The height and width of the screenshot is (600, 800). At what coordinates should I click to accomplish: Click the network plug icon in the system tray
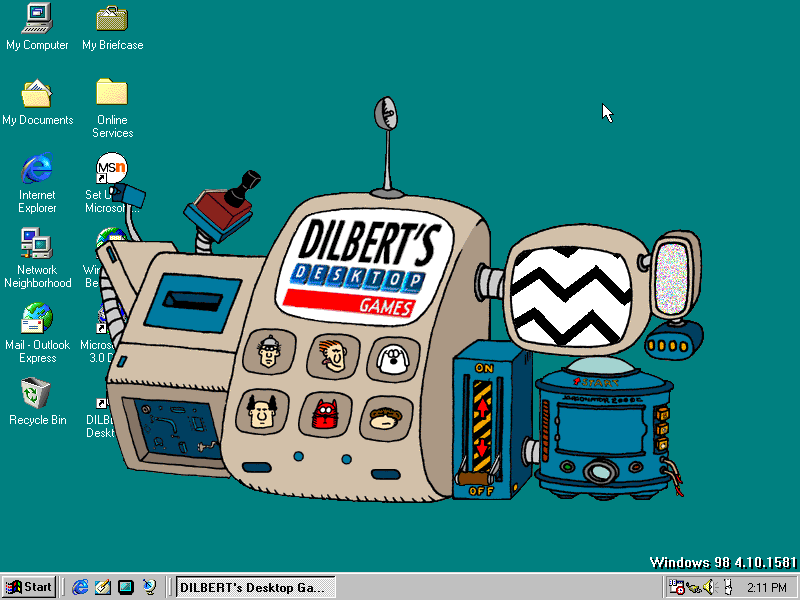click(x=693, y=587)
